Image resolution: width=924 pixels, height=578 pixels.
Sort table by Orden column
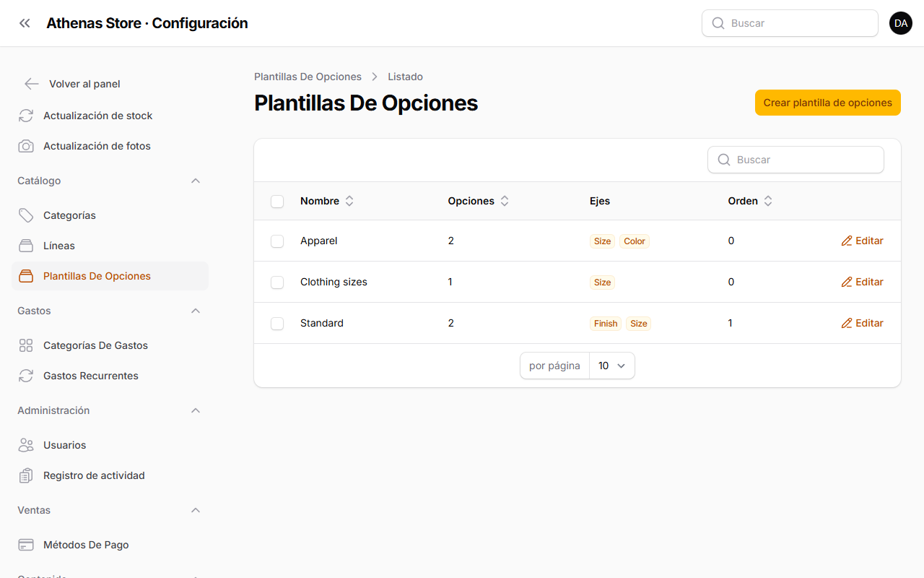tap(750, 201)
